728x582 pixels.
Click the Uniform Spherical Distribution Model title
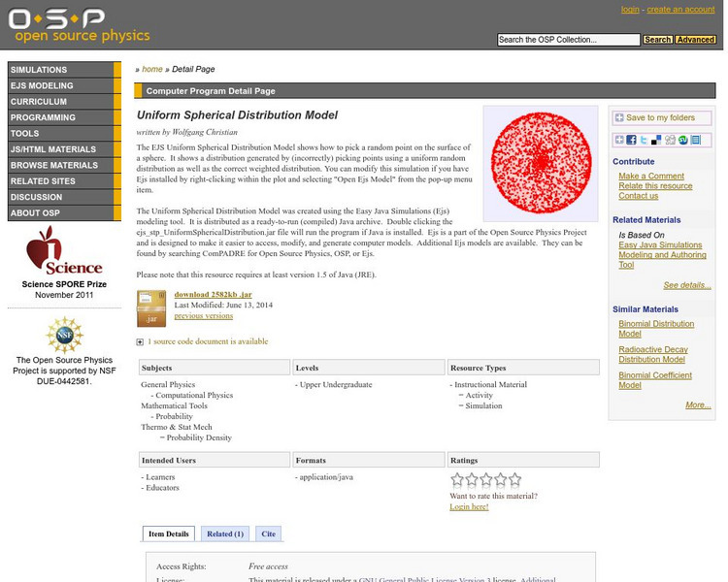tap(237, 115)
